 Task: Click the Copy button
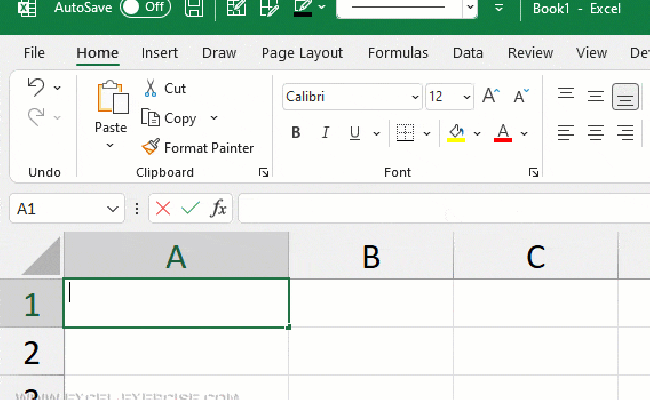(168, 118)
